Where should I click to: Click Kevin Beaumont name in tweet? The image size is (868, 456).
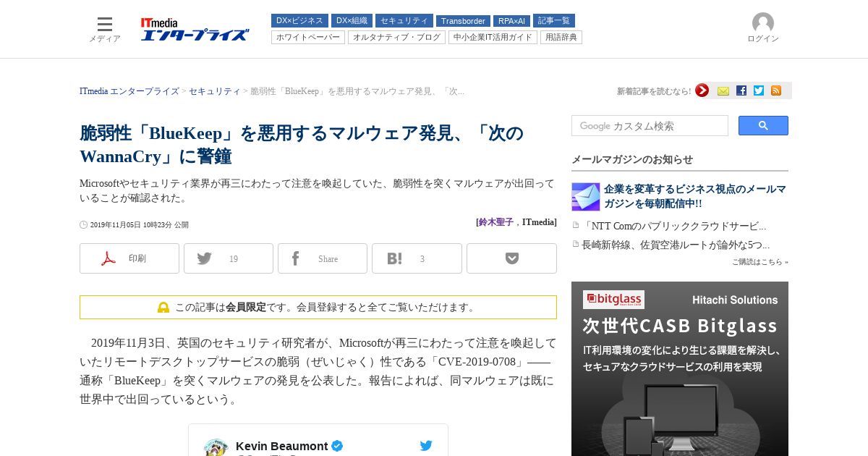pyautogui.click(x=282, y=446)
